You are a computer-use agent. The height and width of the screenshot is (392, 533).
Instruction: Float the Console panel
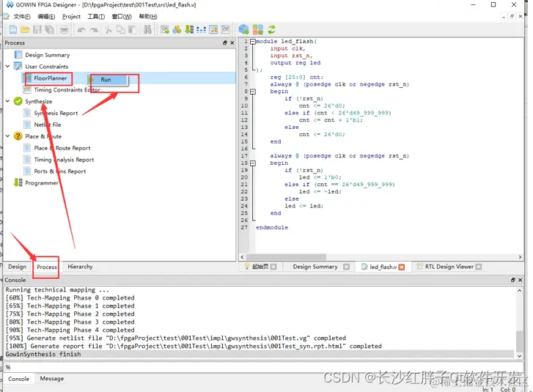[513, 280]
